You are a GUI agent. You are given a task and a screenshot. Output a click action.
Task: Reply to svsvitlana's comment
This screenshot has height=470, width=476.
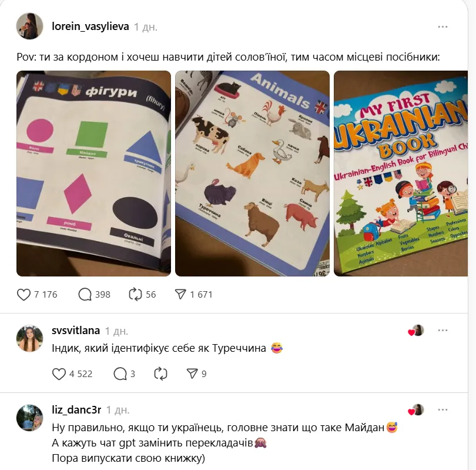(120, 374)
